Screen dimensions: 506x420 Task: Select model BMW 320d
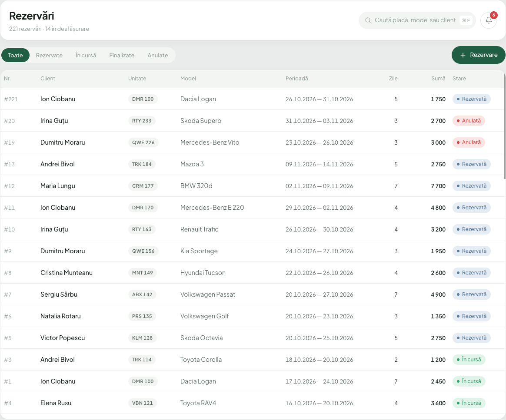point(196,186)
